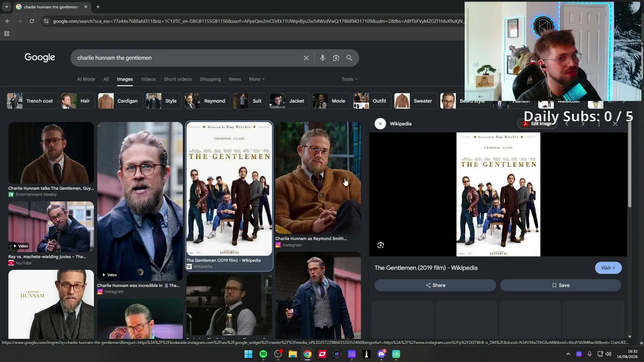Filter images by Outfit chip

371,101
